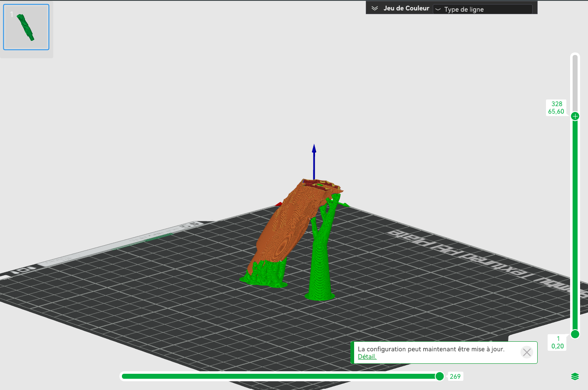Click the 1 / 0,20 layer value label
Viewport: 588px width, 390px height.
click(x=558, y=343)
